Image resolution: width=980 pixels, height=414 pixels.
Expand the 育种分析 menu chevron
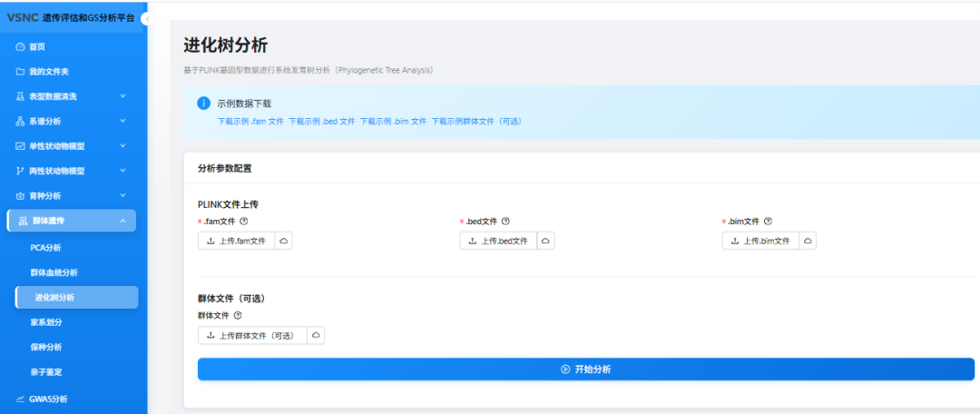[123, 196]
